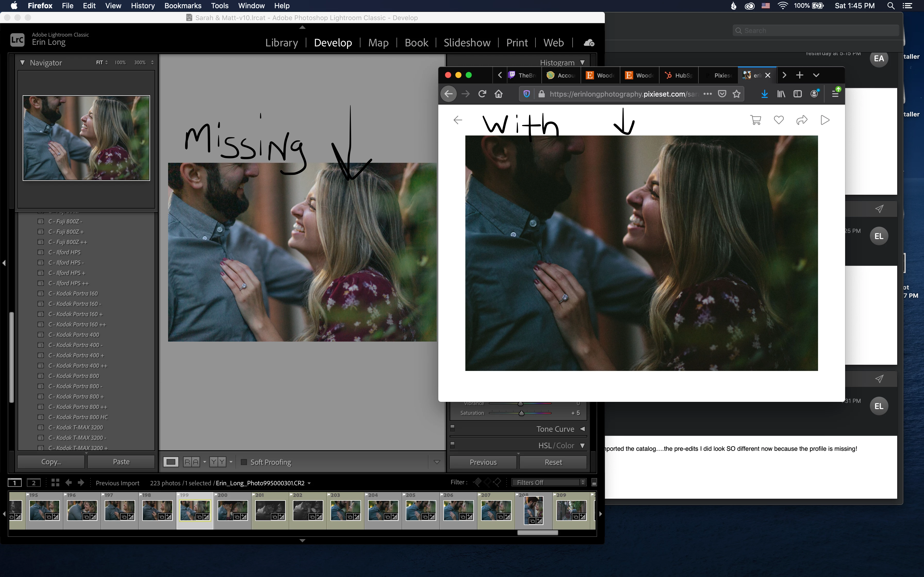Click the Copy... button
Screen dimensions: 924x577
51,462
